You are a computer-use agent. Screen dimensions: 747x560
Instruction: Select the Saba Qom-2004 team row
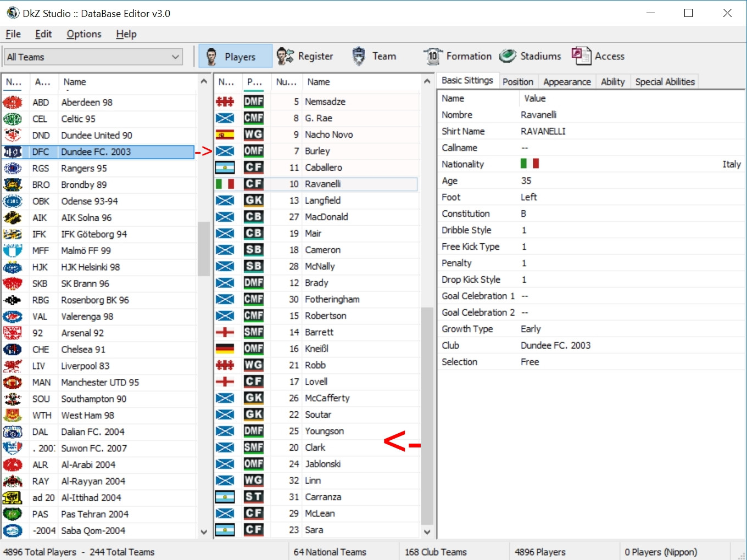(x=99, y=530)
